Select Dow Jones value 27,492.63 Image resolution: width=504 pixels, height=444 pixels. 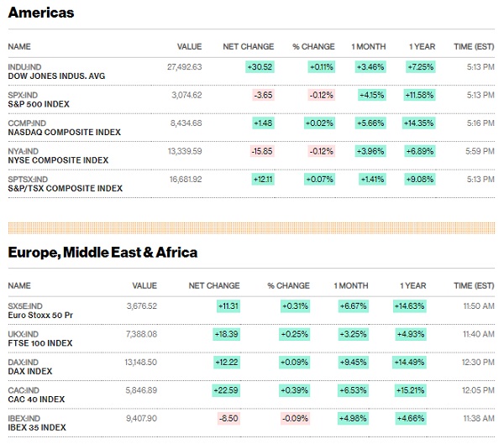(x=185, y=67)
